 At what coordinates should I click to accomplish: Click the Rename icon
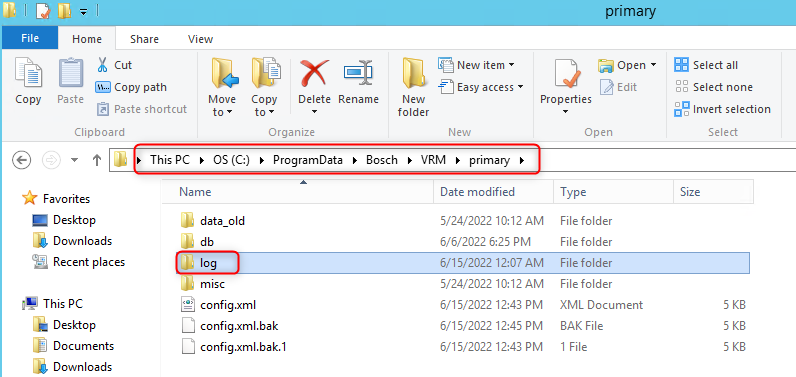[x=358, y=74]
